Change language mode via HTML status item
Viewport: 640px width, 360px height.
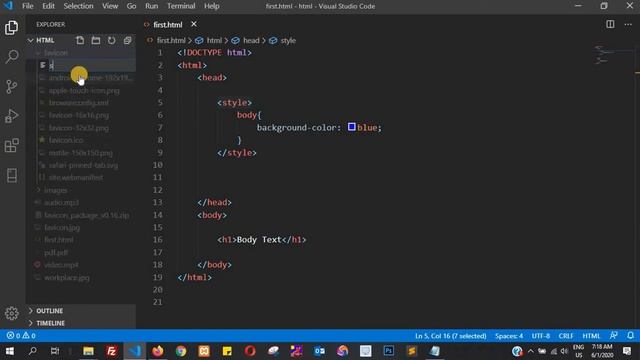point(591,336)
